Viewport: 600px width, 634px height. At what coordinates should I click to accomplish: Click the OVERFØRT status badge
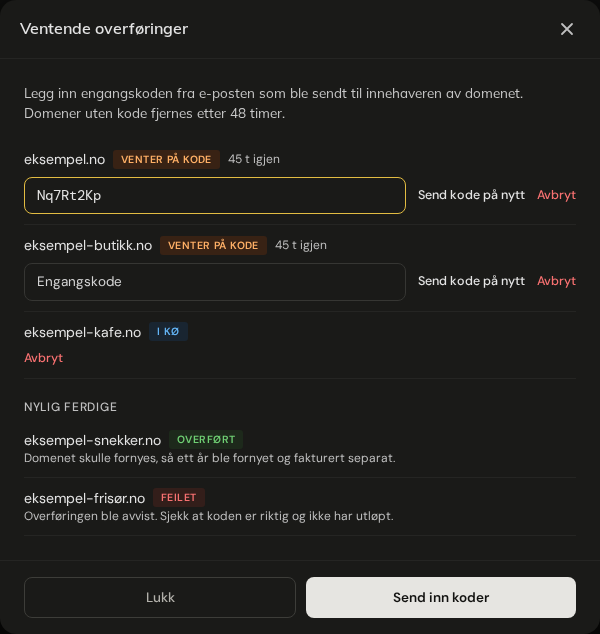206,440
